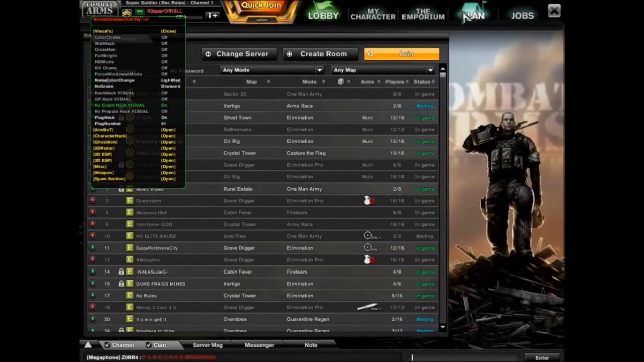Click the sergeant rank chevron icon beside player name
The image size is (644, 362).
(x=127, y=12)
